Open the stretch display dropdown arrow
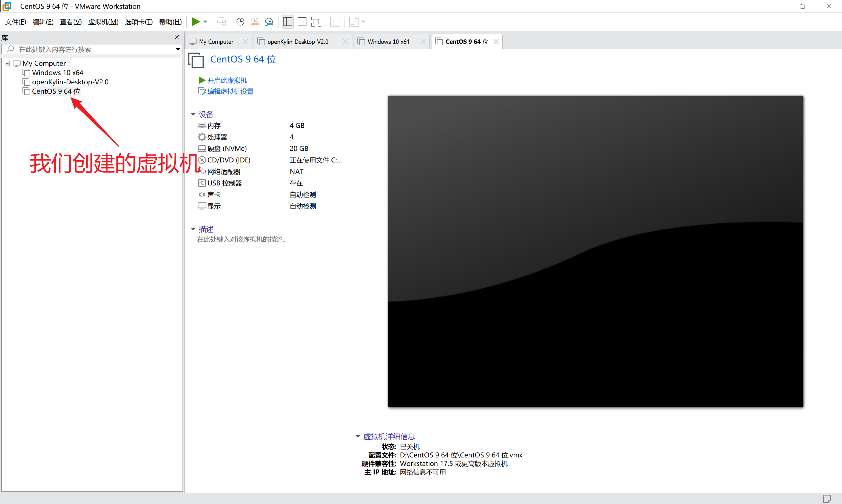Image resolution: width=842 pixels, height=504 pixels. (363, 22)
